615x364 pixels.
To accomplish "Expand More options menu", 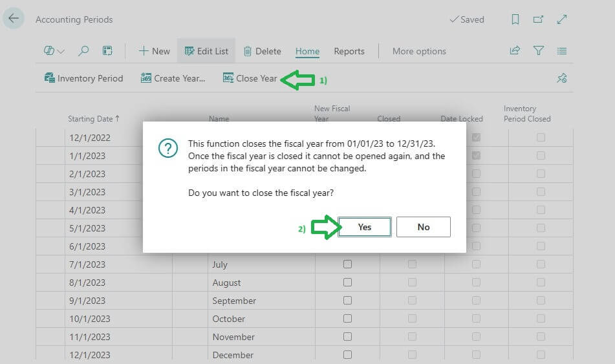I will coord(419,51).
